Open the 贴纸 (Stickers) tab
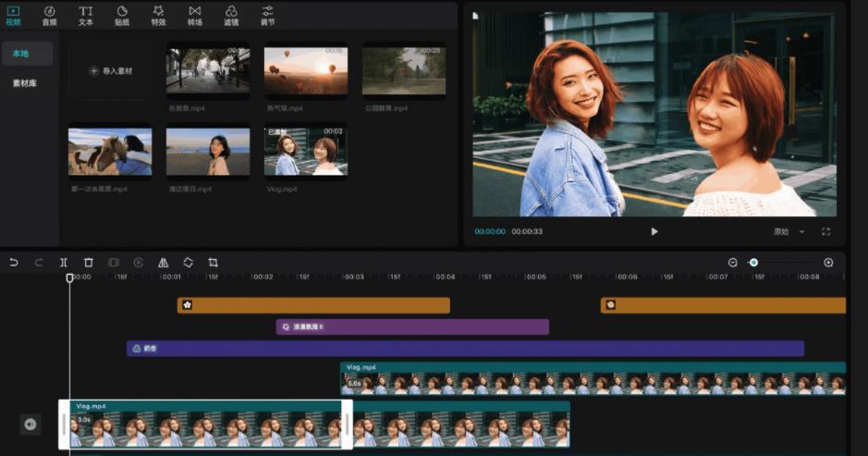Image resolution: width=868 pixels, height=456 pixels. (x=122, y=16)
